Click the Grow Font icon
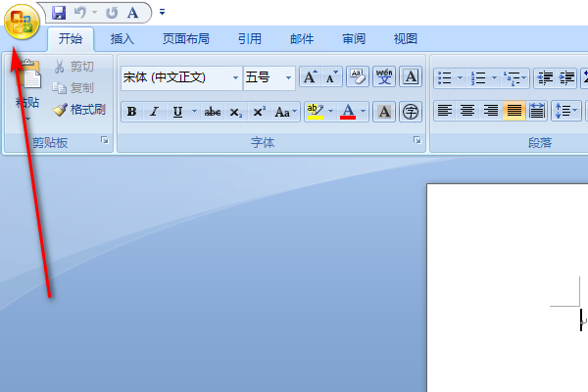Screen dimensions: 588x392 [310, 77]
